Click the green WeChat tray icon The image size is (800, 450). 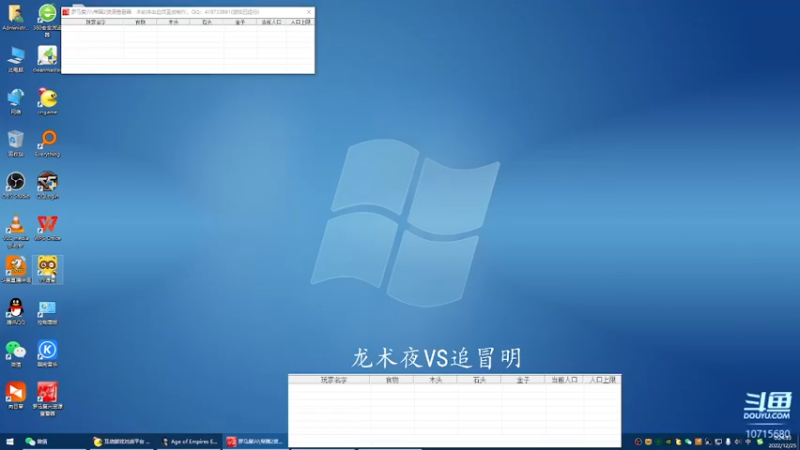click(x=688, y=442)
